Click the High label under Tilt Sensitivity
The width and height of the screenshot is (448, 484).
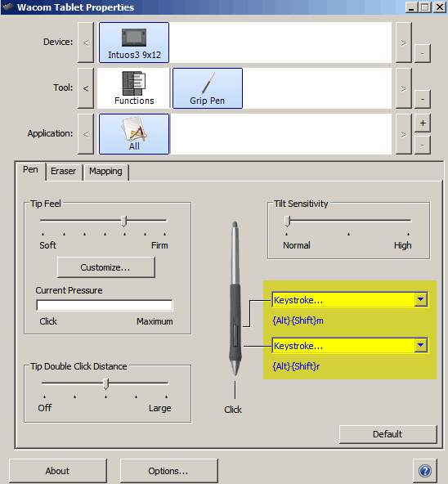[x=402, y=245]
